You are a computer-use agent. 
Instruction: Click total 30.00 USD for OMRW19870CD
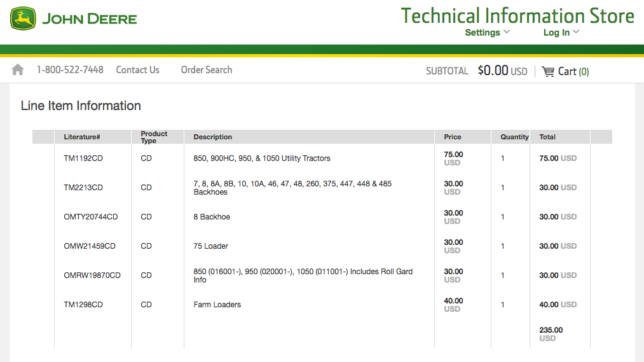(x=558, y=275)
